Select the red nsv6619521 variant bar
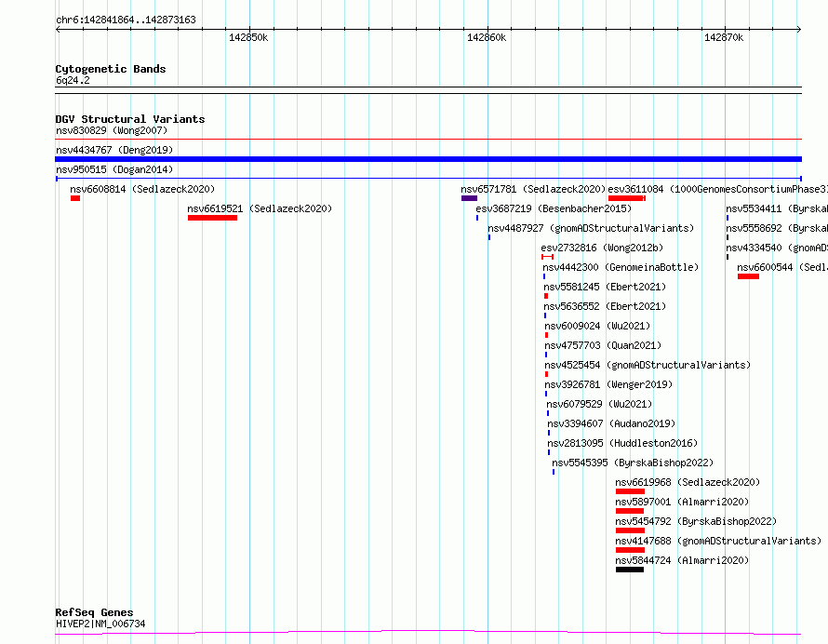Viewport: 828px width, 644px height. [x=212, y=218]
